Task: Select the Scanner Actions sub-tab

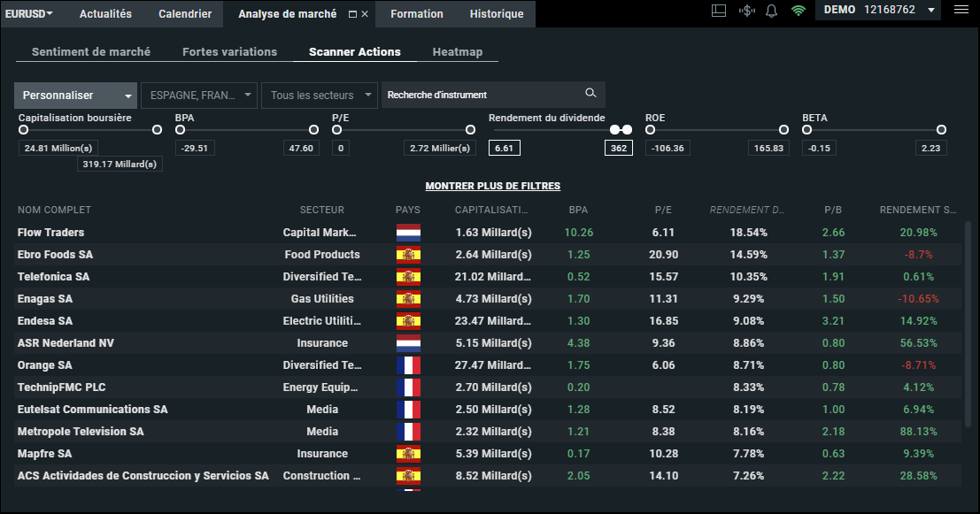Action: (x=355, y=52)
